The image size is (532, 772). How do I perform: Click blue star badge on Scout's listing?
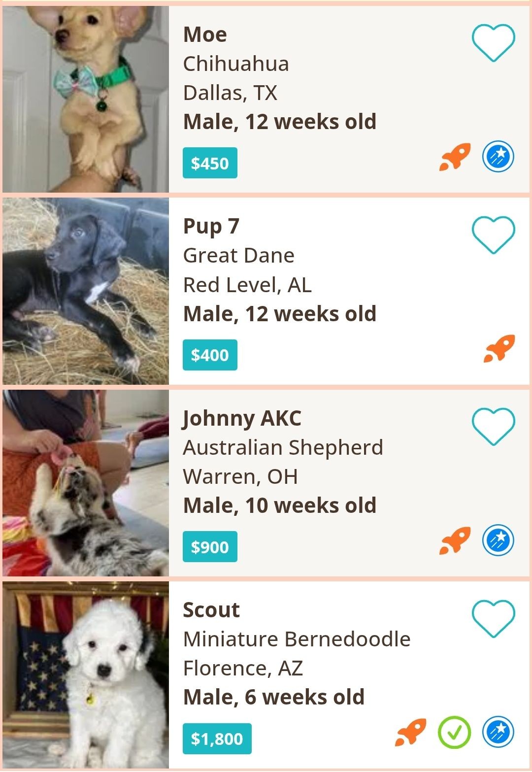(498, 732)
